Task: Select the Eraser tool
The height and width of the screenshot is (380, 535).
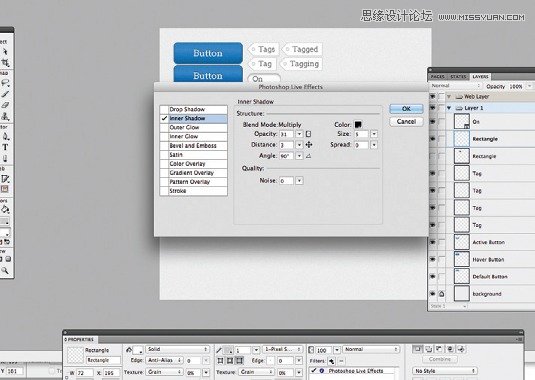Action: (5, 105)
